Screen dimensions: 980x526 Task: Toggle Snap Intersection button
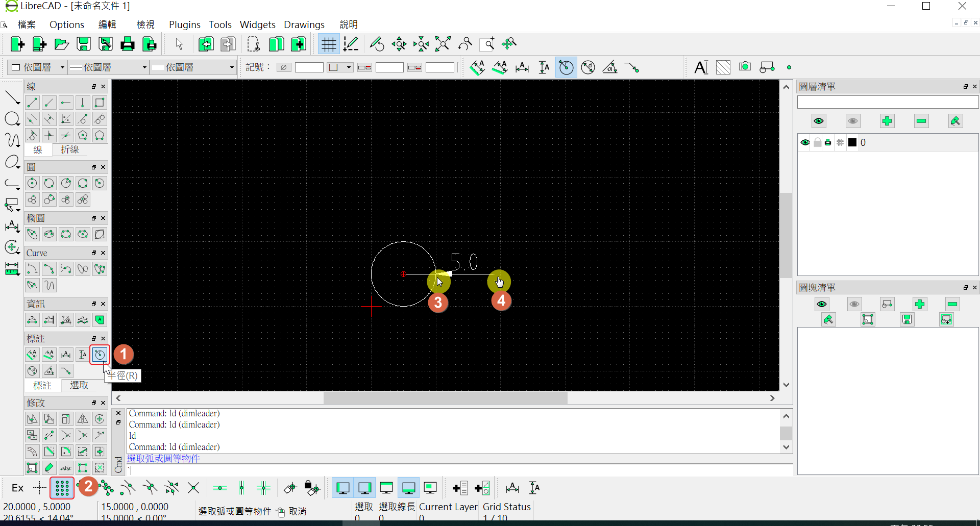193,488
